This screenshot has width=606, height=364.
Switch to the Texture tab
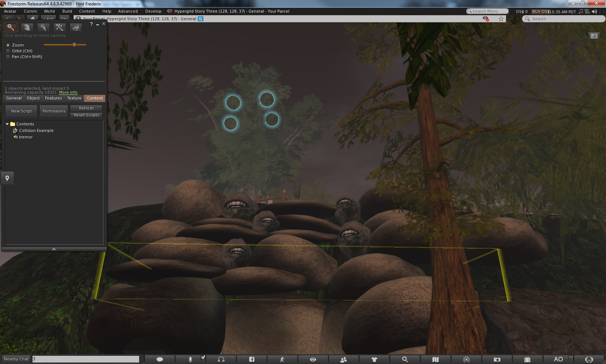click(x=74, y=98)
